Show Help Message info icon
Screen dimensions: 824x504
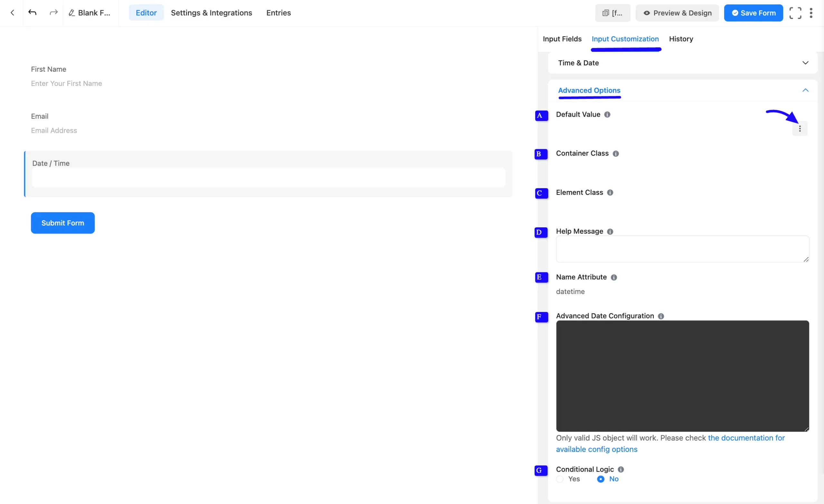point(610,232)
